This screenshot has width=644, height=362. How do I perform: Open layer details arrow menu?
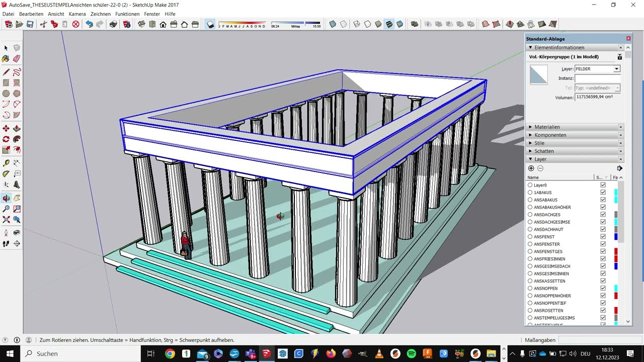click(x=620, y=168)
